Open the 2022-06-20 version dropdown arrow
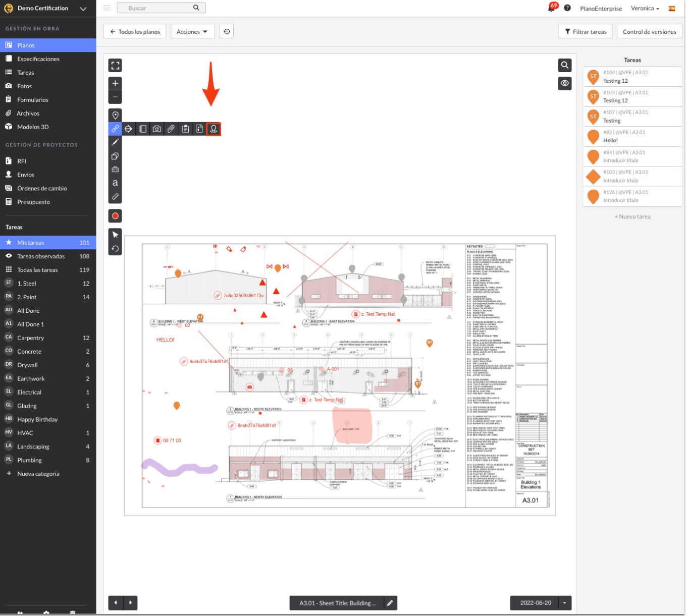 pyautogui.click(x=564, y=603)
